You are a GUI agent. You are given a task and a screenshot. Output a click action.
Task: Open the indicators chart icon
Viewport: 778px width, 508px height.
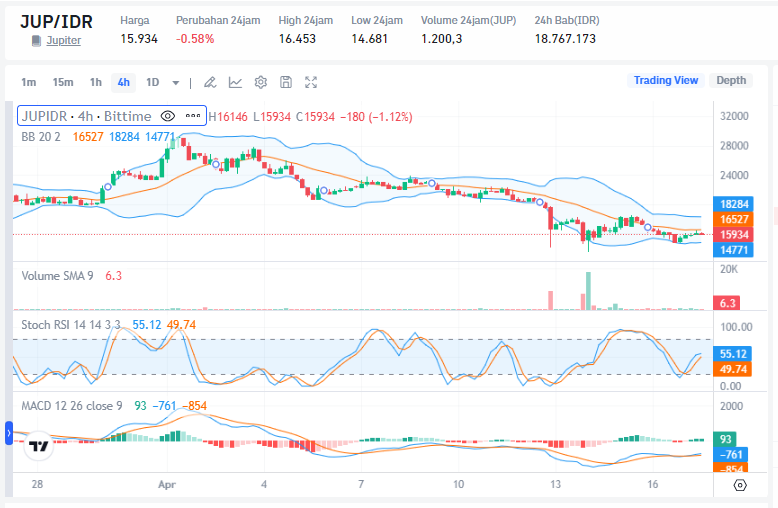(x=235, y=82)
